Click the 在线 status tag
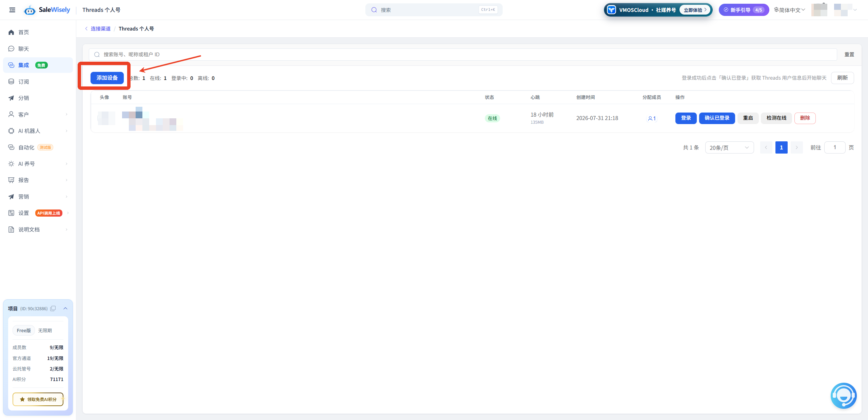 pos(492,118)
